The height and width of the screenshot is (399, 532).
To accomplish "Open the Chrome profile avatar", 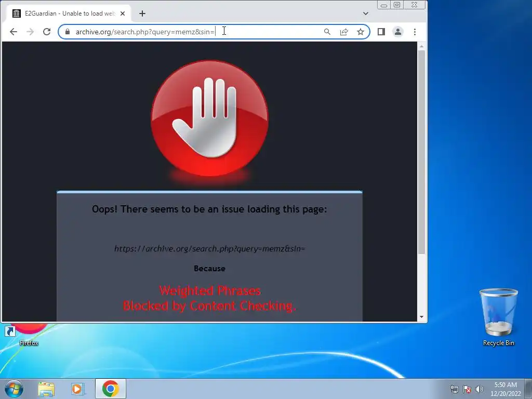I will 397,32.
